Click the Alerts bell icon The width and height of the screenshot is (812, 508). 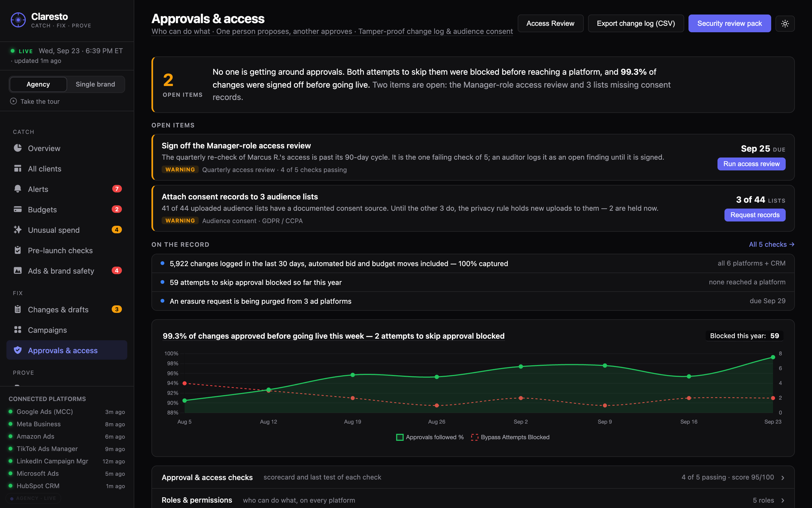tap(18, 189)
